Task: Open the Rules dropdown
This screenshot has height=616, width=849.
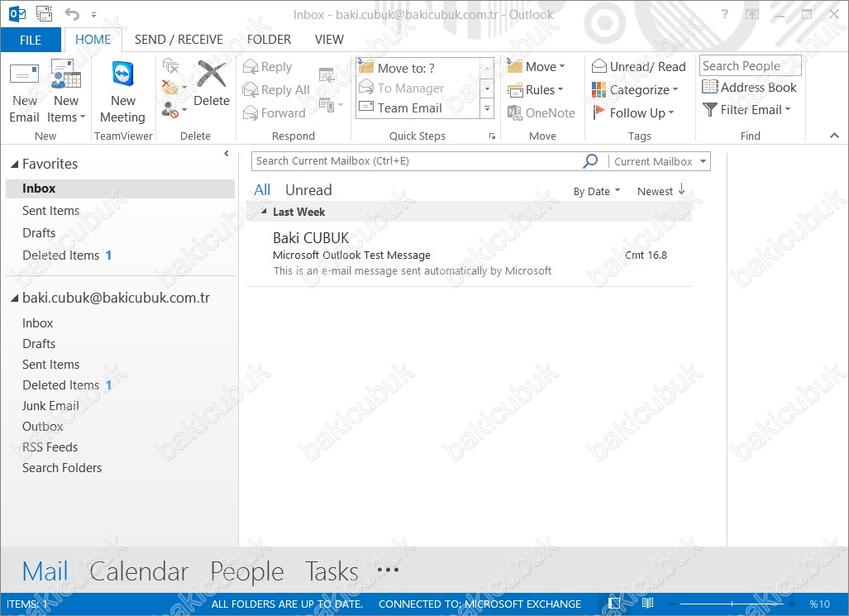Action: tap(536, 89)
